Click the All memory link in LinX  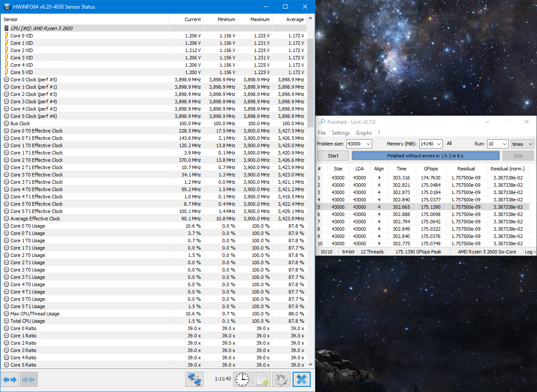point(449,144)
